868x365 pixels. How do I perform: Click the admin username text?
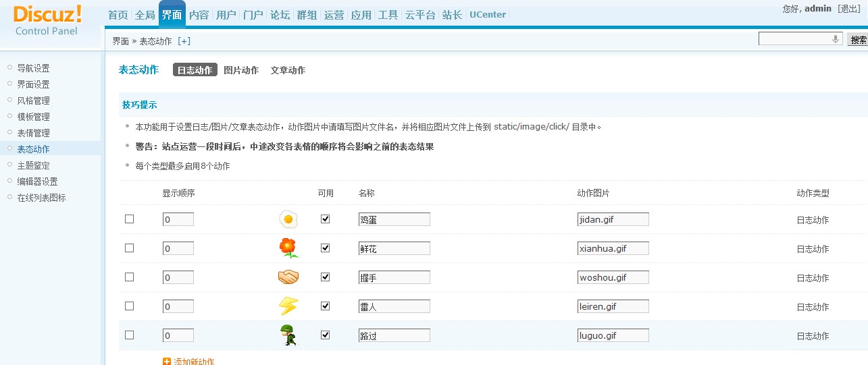click(x=818, y=9)
